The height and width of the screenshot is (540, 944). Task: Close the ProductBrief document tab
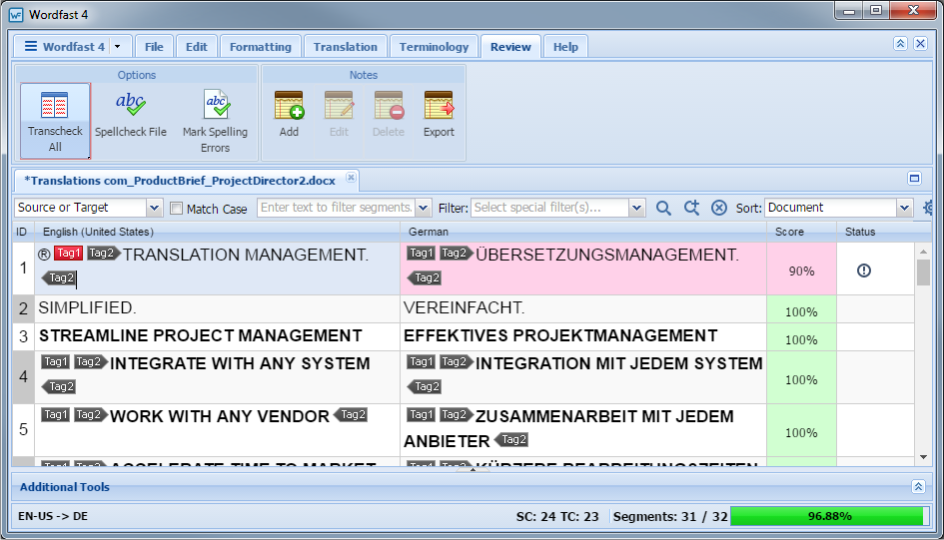coord(351,177)
